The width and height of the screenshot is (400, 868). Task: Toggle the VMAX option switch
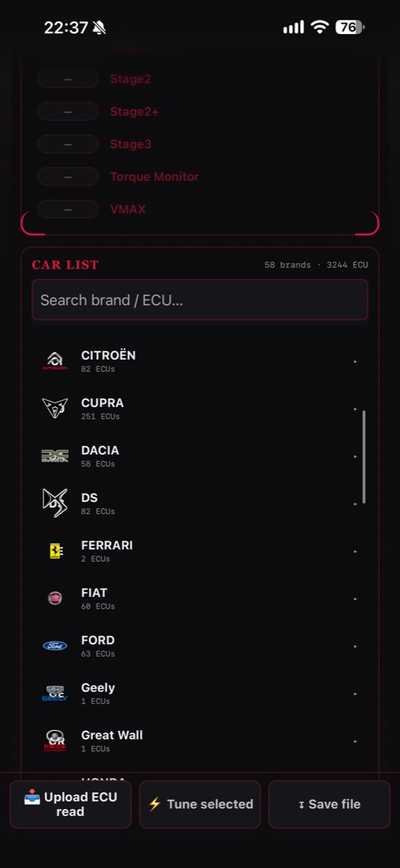pos(68,210)
